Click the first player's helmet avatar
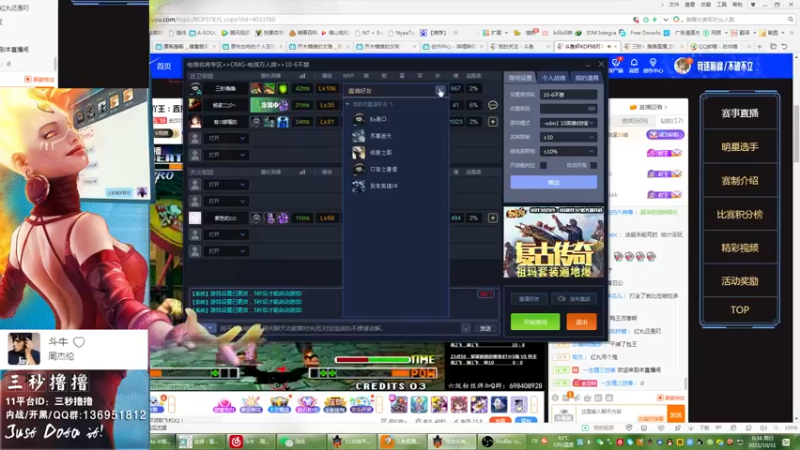This screenshot has height=450, width=800. 195,88
